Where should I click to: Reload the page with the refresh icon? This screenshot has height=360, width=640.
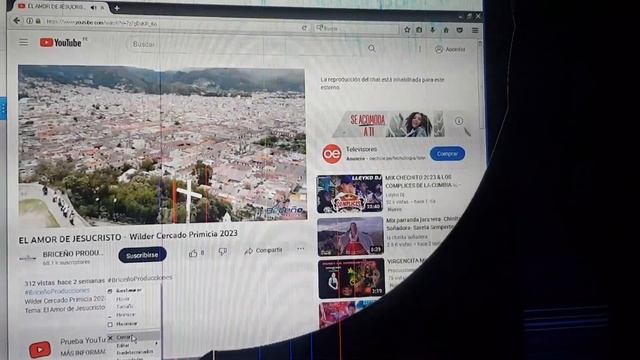click(304, 28)
